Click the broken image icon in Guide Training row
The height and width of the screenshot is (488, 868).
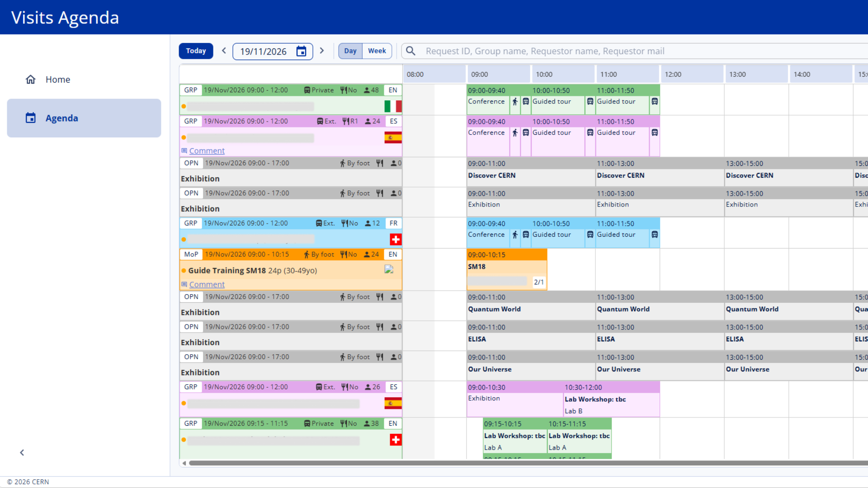(389, 269)
